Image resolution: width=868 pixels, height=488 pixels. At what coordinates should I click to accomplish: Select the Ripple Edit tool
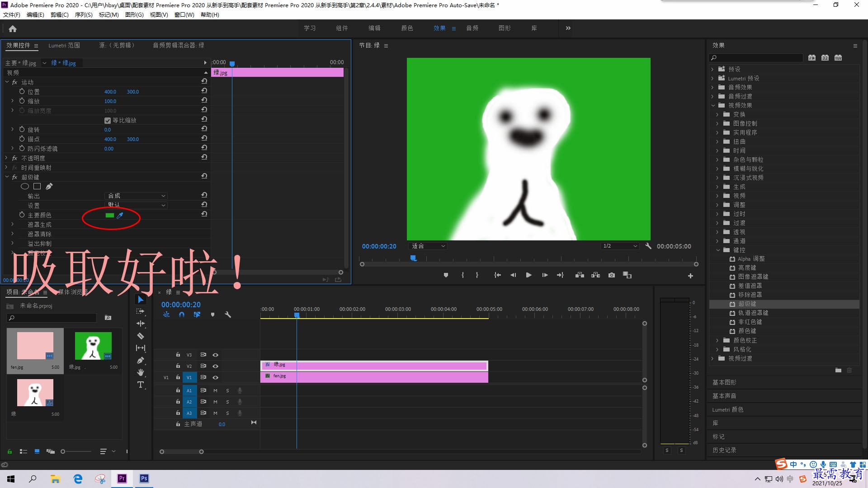coord(141,324)
